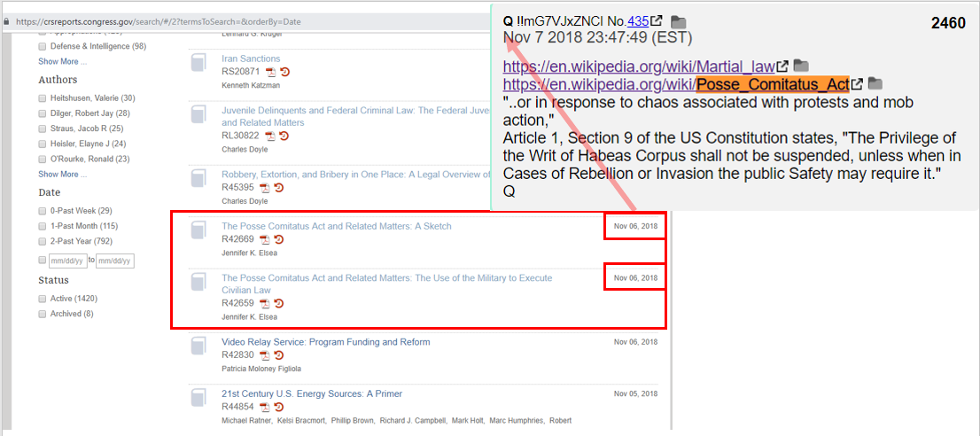This screenshot has width=980, height=436.
Task: Open the Wikipedia Martial_law link
Action: point(639,66)
